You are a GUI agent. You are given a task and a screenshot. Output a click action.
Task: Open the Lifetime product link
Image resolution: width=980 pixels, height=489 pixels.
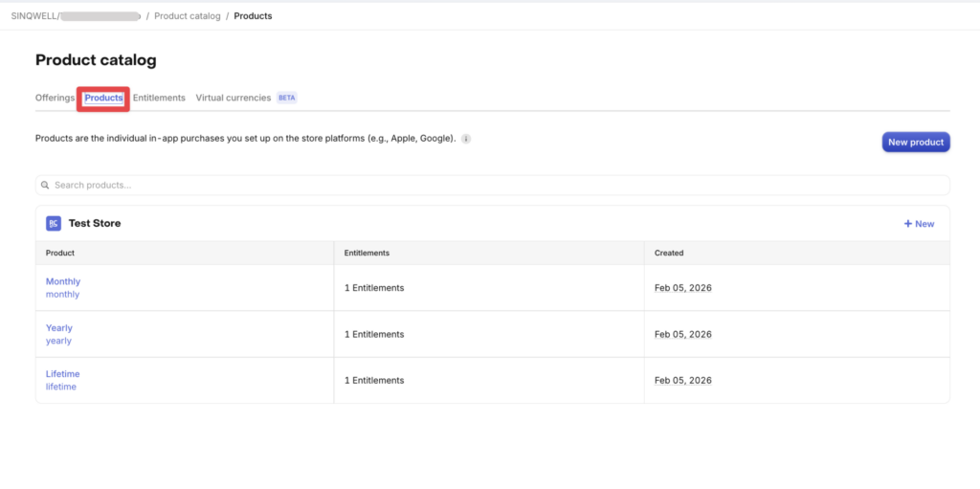(x=63, y=373)
